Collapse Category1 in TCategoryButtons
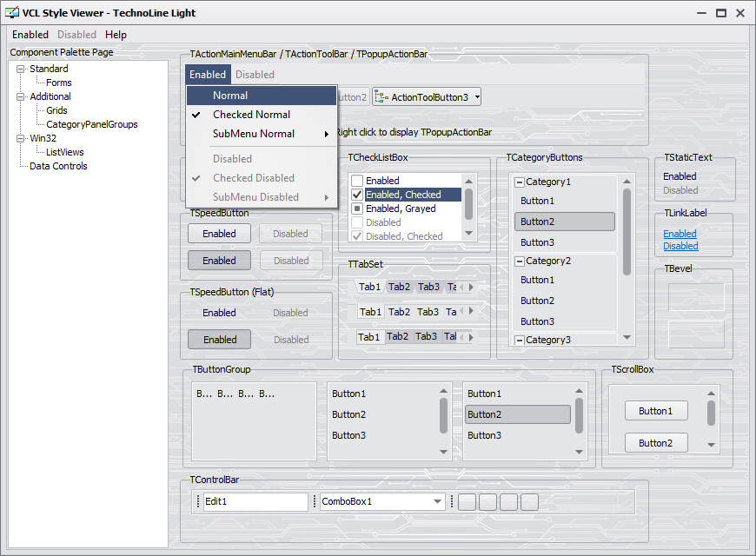 coord(520,182)
